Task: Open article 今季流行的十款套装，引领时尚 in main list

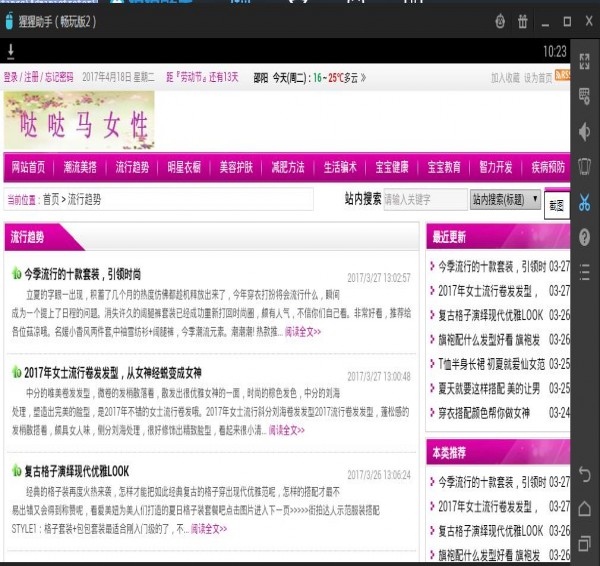Action: tap(82, 274)
